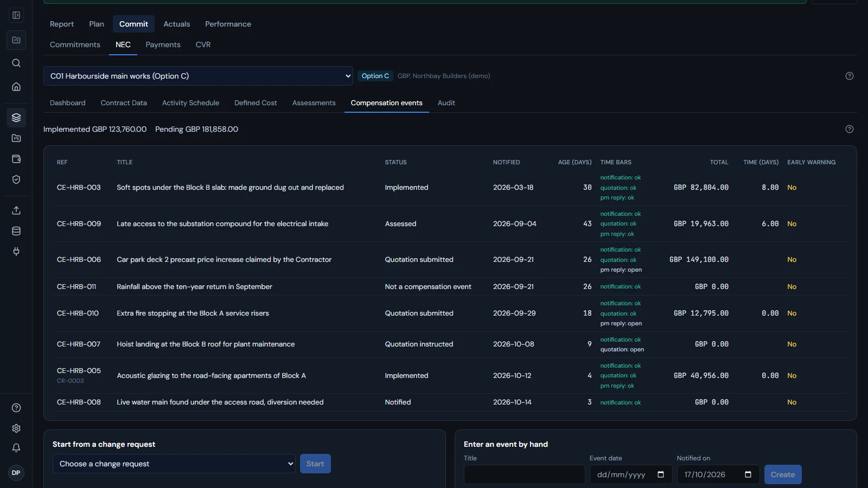Open the settings gear icon
868x488 pixels.
point(16,428)
